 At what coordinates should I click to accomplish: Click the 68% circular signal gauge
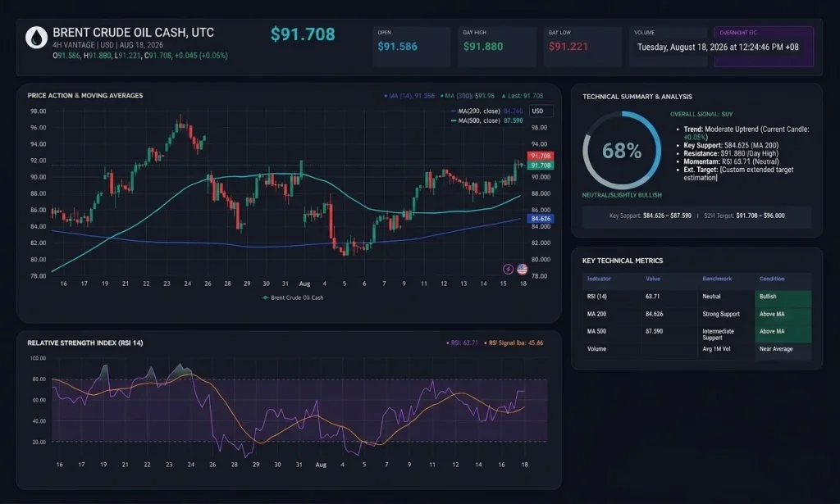622,150
